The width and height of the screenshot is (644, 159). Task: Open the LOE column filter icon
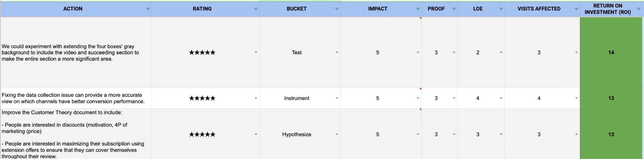coord(501,9)
